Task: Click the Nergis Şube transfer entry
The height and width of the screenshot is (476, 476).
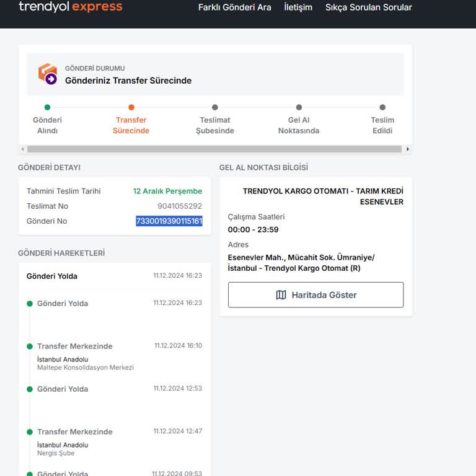Action: tap(56, 453)
